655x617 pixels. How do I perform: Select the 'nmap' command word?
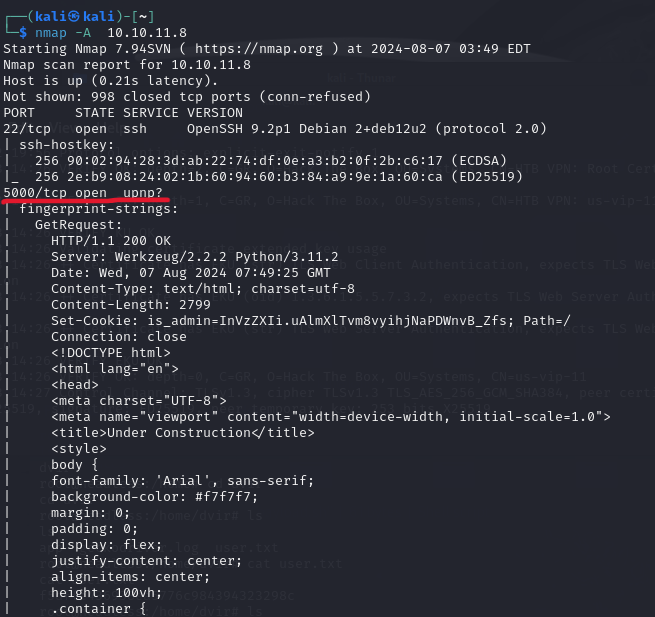pos(51,33)
